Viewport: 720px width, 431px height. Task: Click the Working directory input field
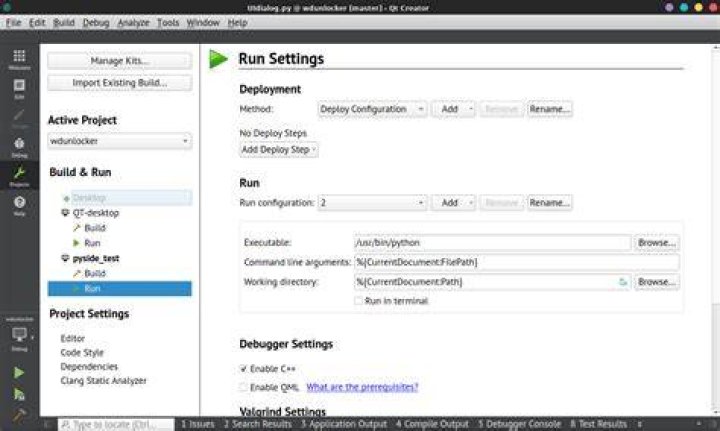492,282
